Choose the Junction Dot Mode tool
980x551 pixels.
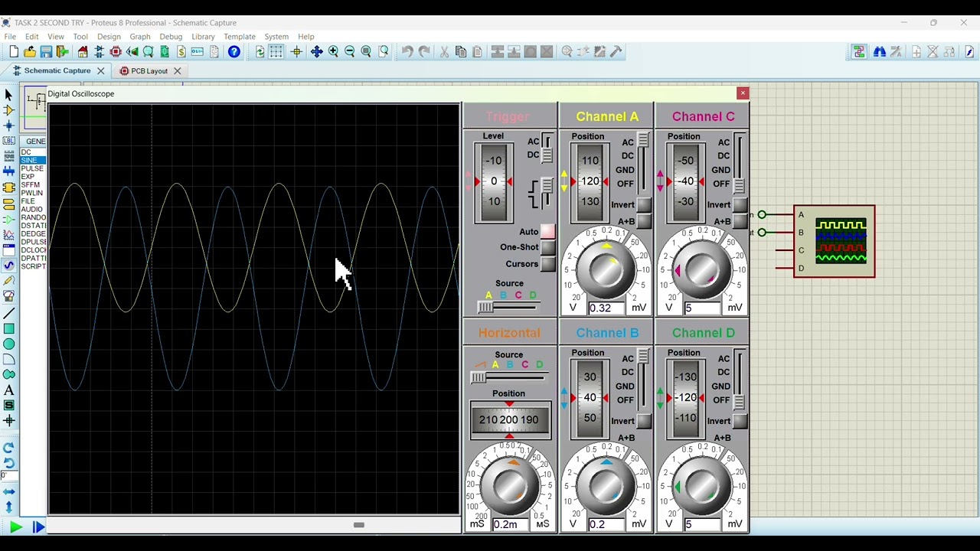click(8, 126)
